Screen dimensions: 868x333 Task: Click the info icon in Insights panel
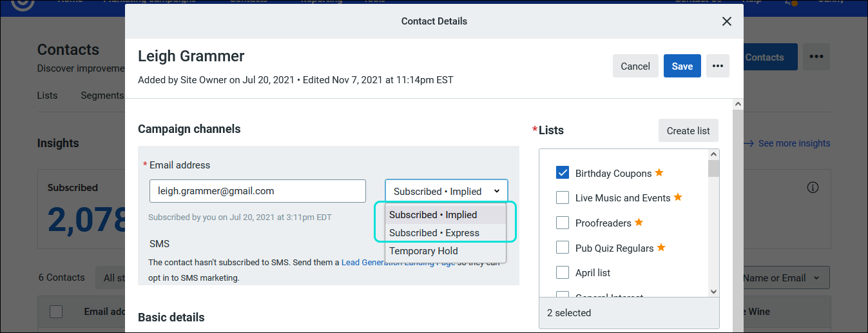tap(813, 188)
